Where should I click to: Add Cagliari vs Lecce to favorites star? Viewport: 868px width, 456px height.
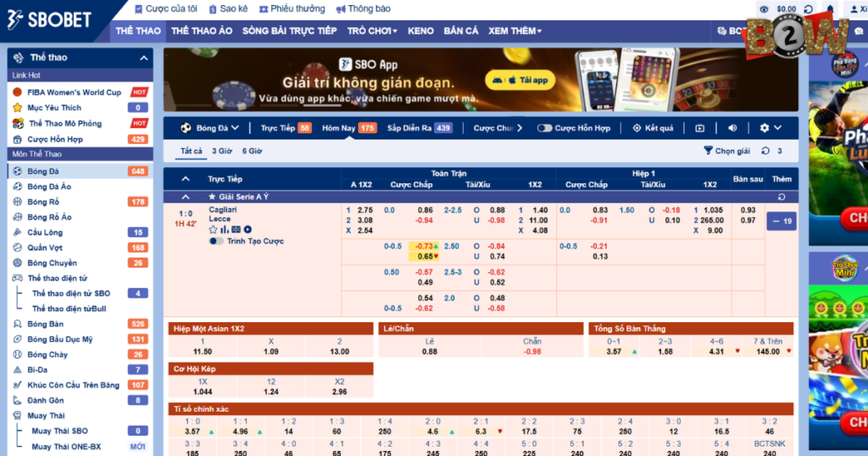tap(213, 230)
